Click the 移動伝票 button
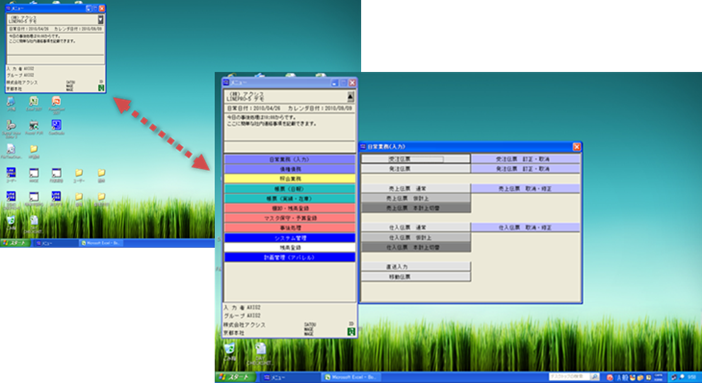This screenshot has height=383, width=702. (x=416, y=277)
